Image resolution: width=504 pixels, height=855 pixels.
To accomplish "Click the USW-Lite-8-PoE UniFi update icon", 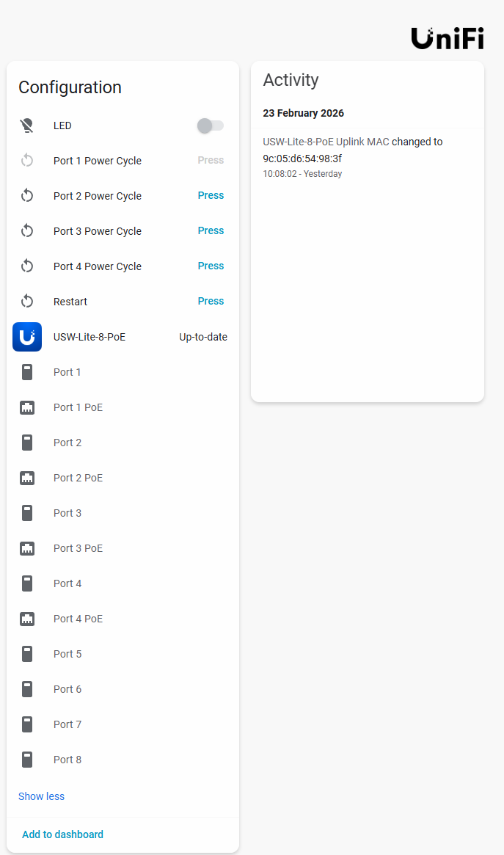I will pos(27,337).
